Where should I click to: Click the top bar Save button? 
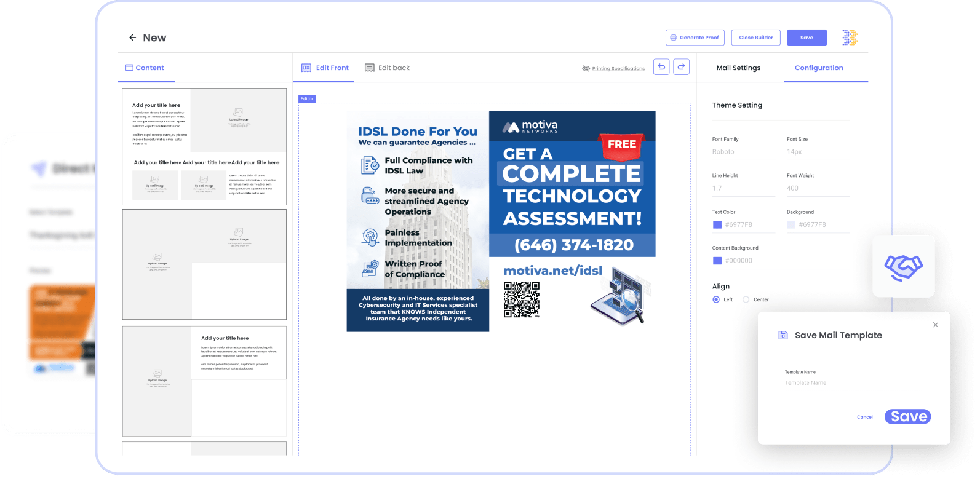pos(807,38)
